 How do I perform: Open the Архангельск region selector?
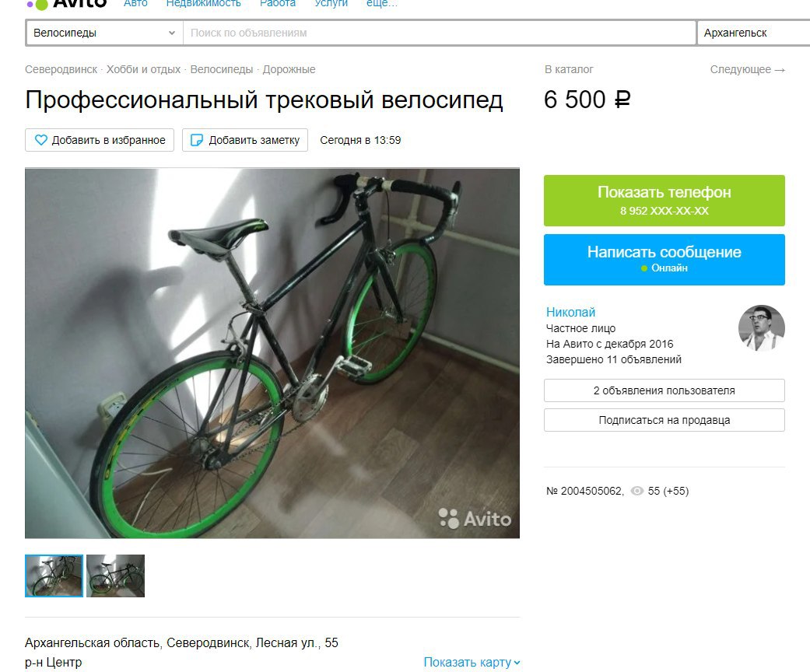754,33
